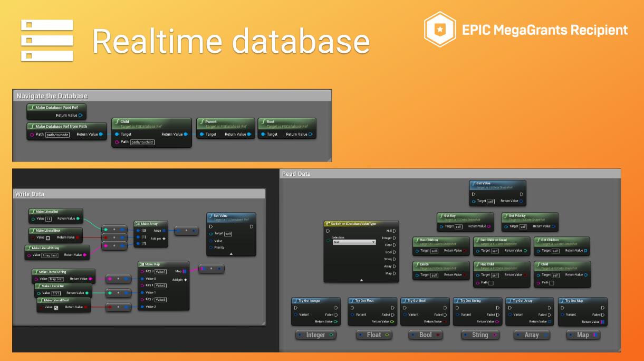The width and height of the screenshot is (644, 361).
Task: Click the Set Value input execution pin
Action: 211,226
